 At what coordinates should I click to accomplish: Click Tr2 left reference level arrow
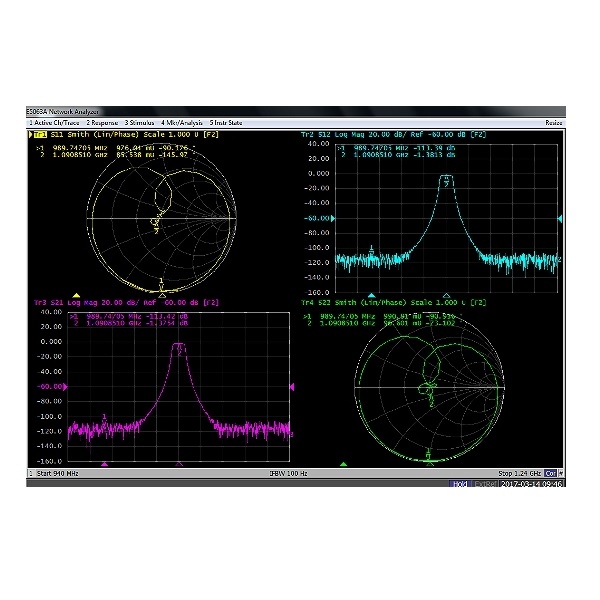[x=333, y=218]
